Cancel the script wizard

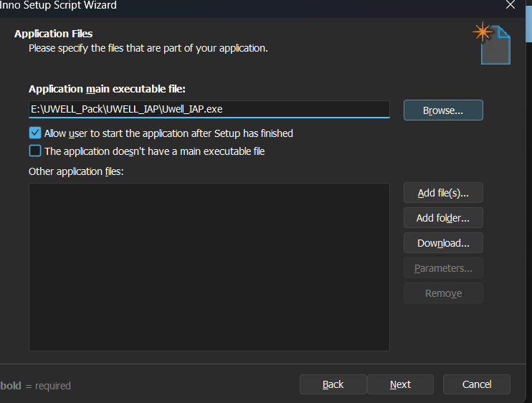coord(477,384)
